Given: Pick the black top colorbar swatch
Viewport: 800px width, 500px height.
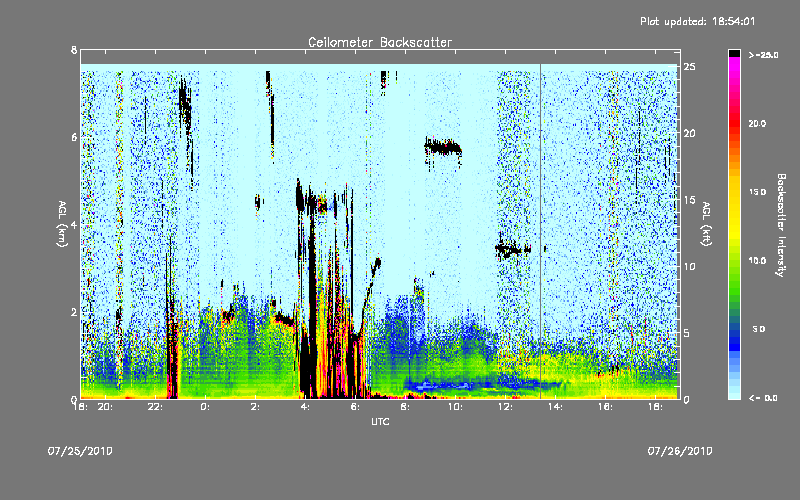Looking at the screenshot, I should coord(734,53).
